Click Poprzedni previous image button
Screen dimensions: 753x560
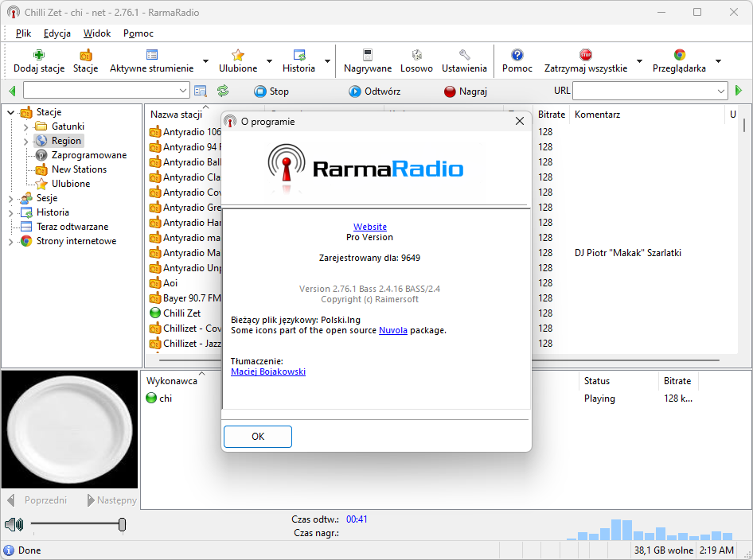click(x=37, y=500)
